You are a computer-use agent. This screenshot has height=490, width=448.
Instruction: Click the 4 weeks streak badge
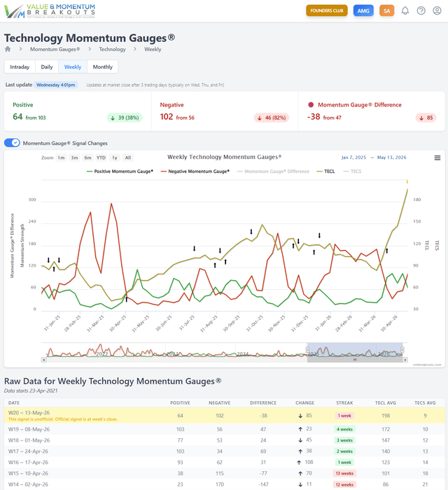point(344,429)
